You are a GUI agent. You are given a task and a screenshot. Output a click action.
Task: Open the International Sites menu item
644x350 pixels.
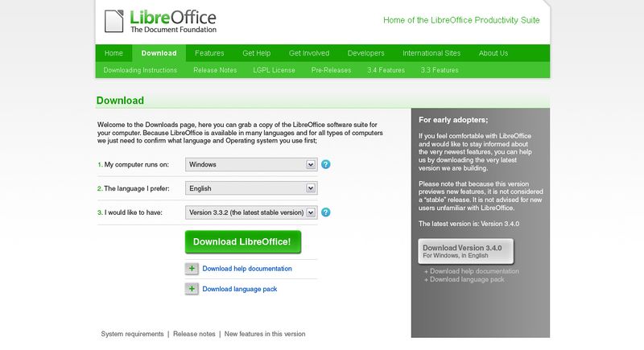pyautogui.click(x=431, y=53)
